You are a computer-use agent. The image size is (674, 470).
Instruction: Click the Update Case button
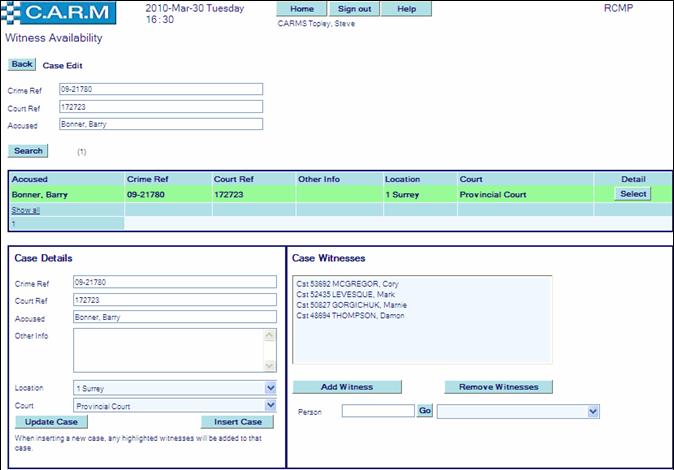tap(44, 422)
